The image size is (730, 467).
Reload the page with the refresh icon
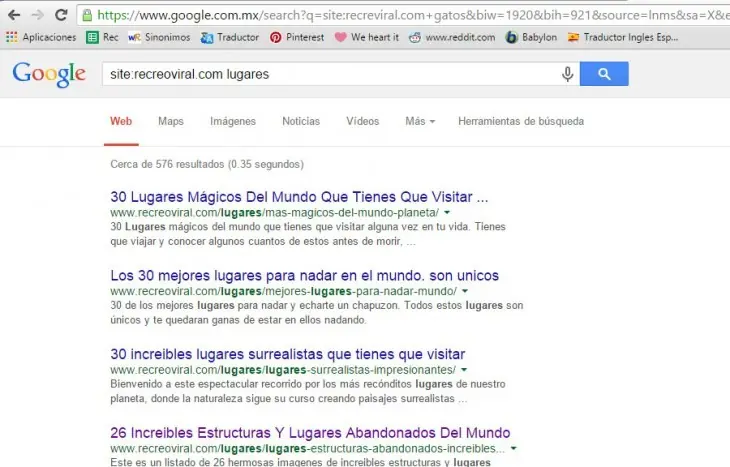point(61,15)
